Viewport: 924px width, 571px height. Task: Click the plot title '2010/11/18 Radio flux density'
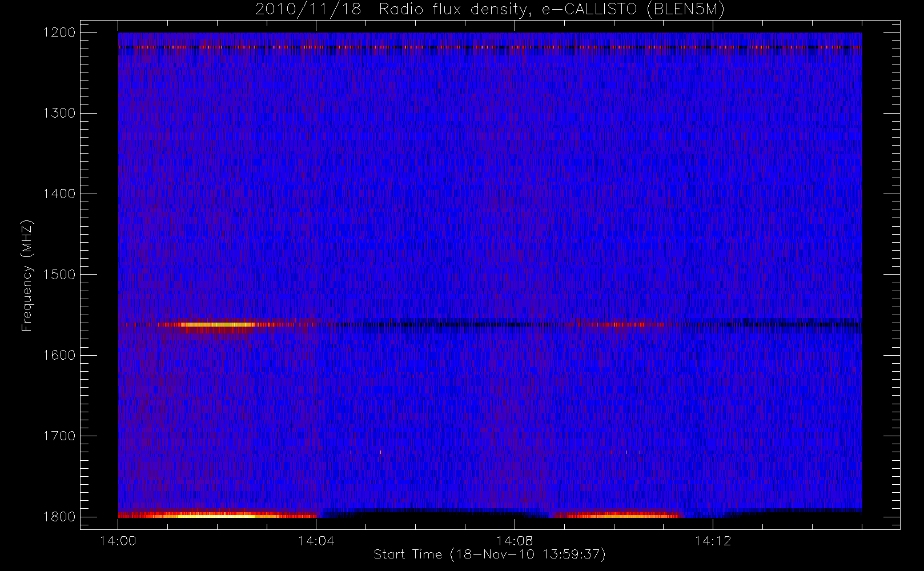click(489, 10)
